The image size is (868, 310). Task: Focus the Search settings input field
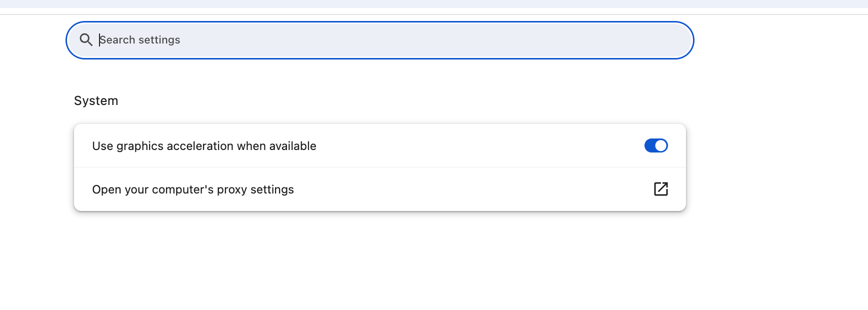point(380,40)
